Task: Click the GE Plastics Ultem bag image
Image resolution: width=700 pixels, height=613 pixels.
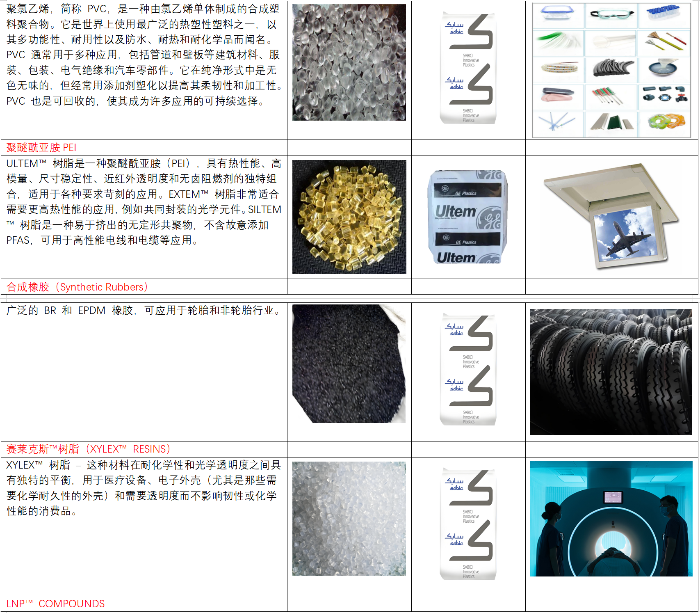Action: click(468, 217)
